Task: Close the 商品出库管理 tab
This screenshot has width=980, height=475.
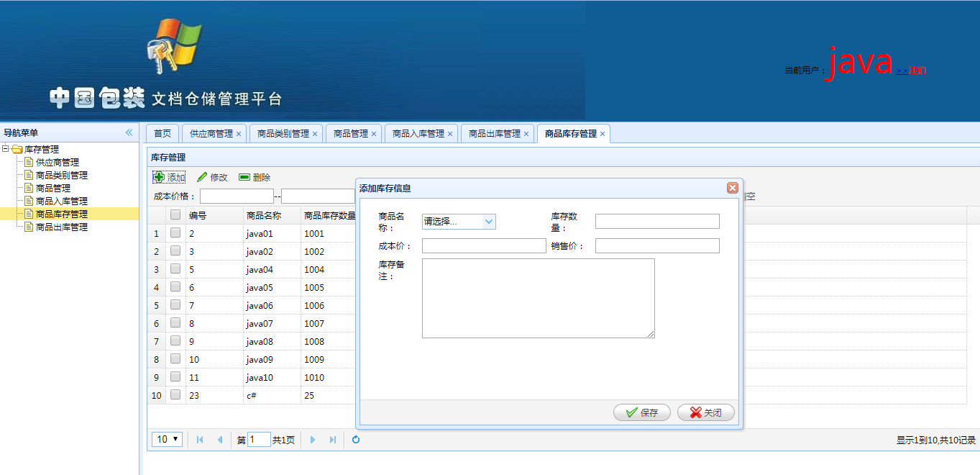Action: click(526, 134)
